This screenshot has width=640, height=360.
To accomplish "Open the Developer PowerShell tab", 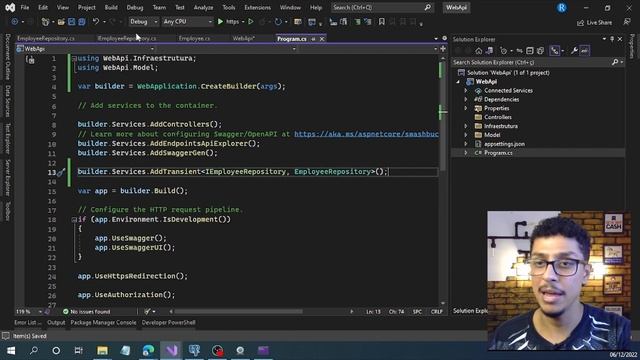I will pyautogui.click(x=168, y=322).
